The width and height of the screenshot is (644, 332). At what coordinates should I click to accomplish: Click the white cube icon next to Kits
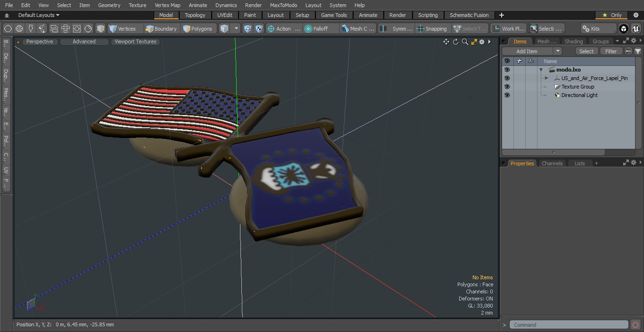[x=624, y=29]
